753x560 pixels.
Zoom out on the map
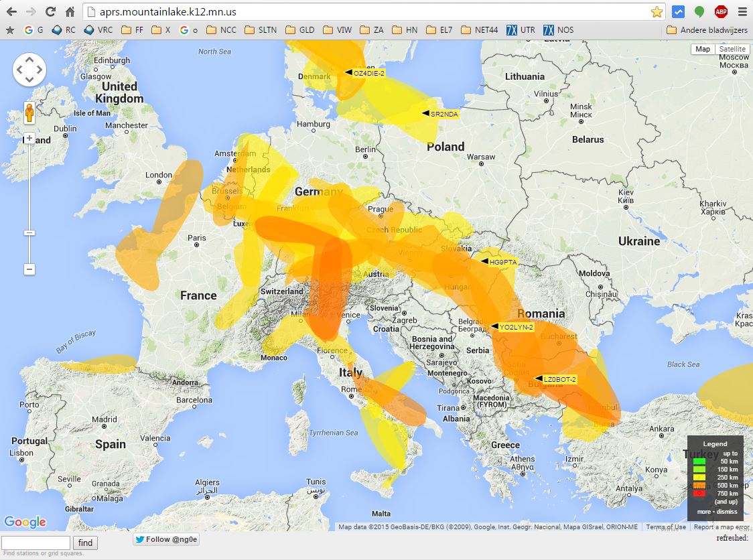[x=29, y=269]
